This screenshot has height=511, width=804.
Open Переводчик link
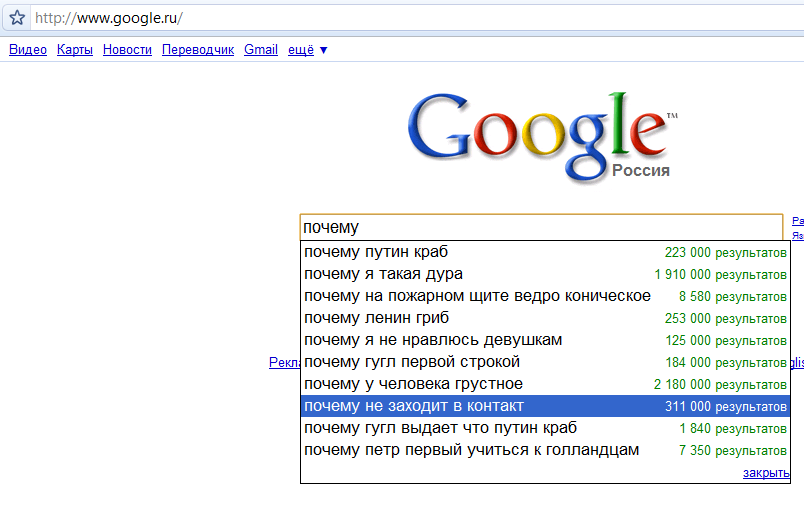coord(198,50)
